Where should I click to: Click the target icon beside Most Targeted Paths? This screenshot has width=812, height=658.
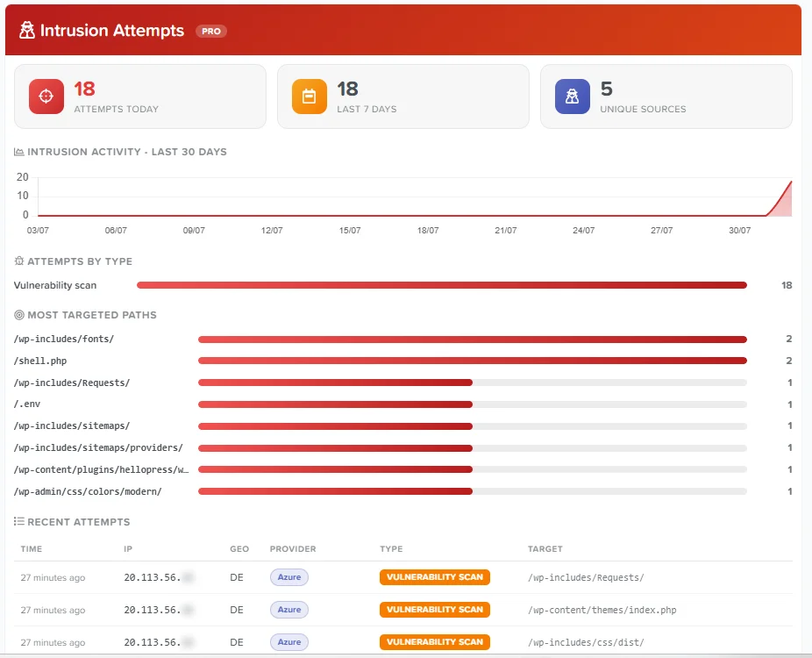pyautogui.click(x=19, y=315)
